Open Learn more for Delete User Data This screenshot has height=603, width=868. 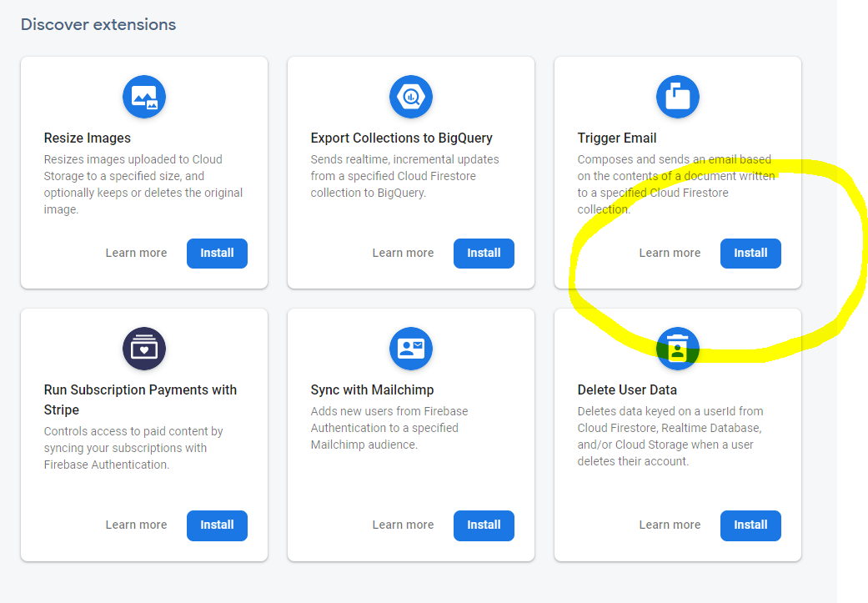(670, 525)
